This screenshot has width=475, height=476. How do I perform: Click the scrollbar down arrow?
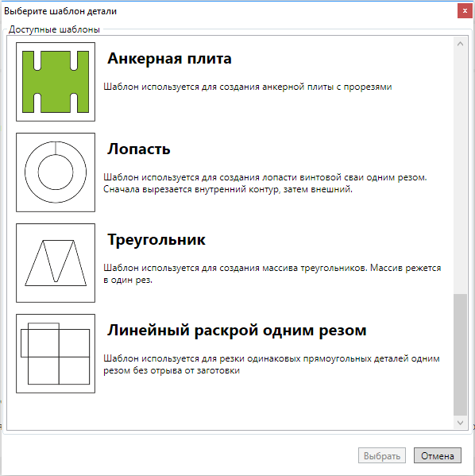point(460,423)
